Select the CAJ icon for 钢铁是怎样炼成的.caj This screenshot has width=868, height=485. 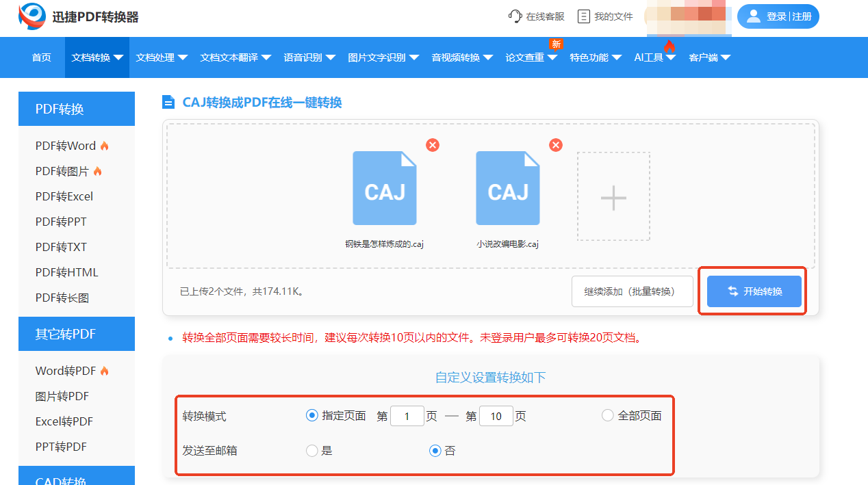(384, 188)
